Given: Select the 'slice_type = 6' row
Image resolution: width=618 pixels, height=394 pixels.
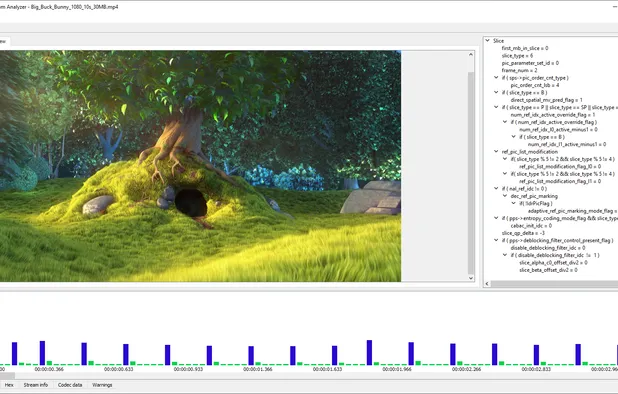Looking at the screenshot, I should pos(517,56).
